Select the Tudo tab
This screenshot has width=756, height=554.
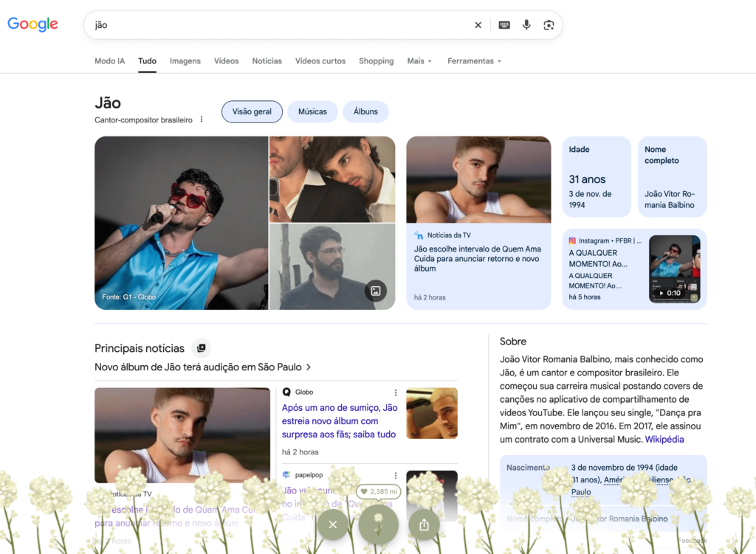point(147,61)
